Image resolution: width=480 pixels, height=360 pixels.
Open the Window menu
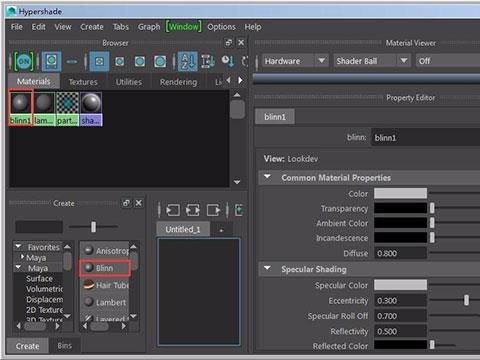coord(184,27)
